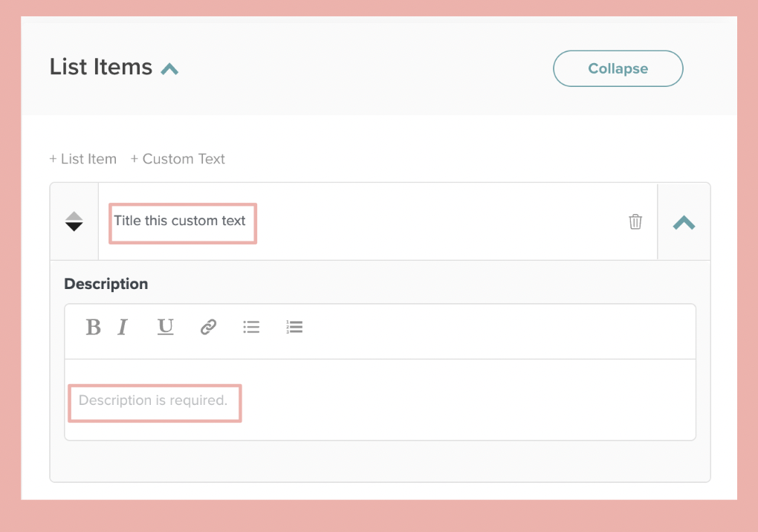Image resolution: width=758 pixels, height=532 pixels.
Task: Apply underline formatting in the description editor
Action: [165, 327]
